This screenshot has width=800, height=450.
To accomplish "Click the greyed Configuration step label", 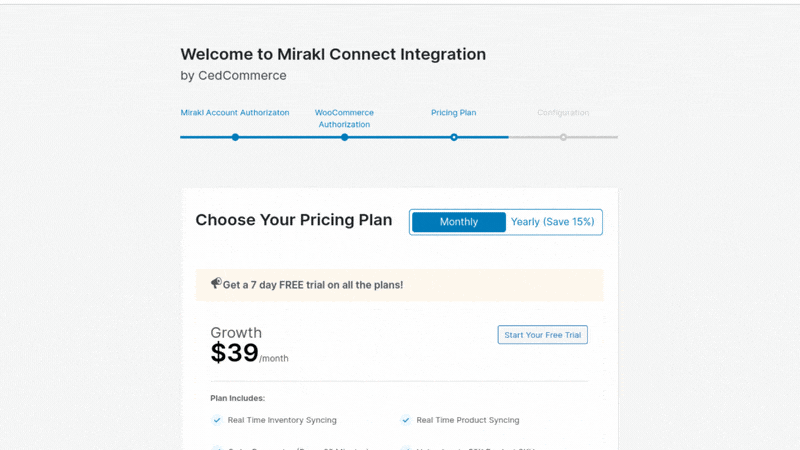I will coord(563,113).
